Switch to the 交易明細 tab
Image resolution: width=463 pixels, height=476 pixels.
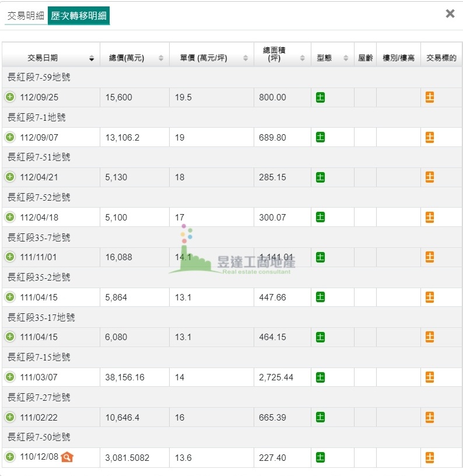26,16
